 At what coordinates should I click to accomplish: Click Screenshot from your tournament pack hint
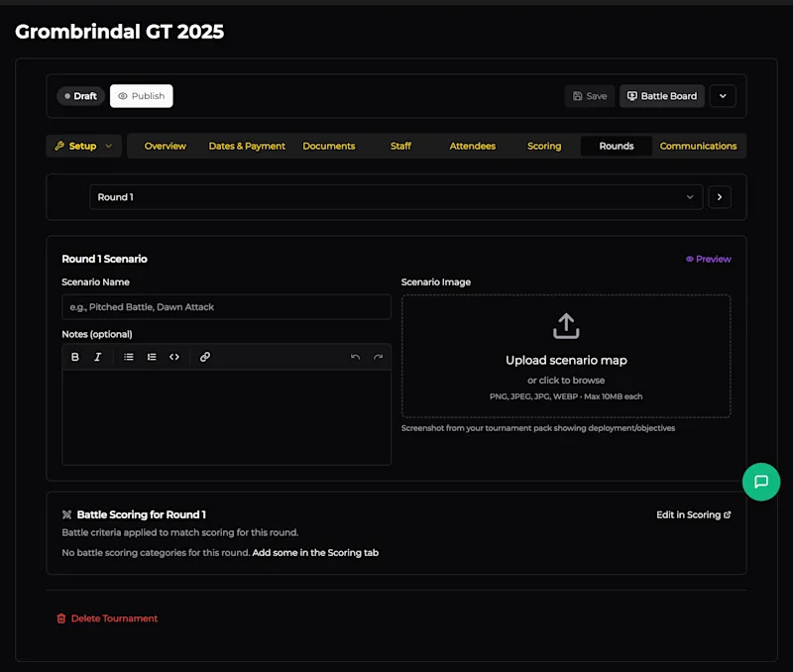[x=538, y=428]
